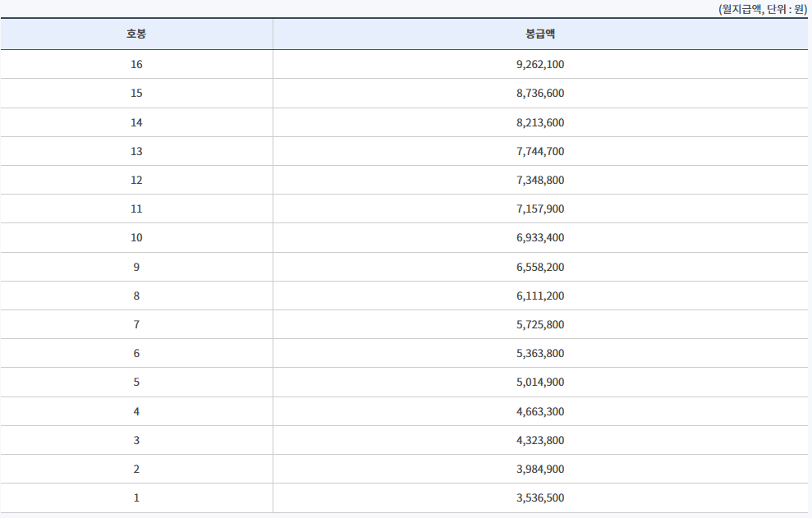Select 호봉 cell 5
Viewport: 812px width, 518px height.
tap(136, 383)
